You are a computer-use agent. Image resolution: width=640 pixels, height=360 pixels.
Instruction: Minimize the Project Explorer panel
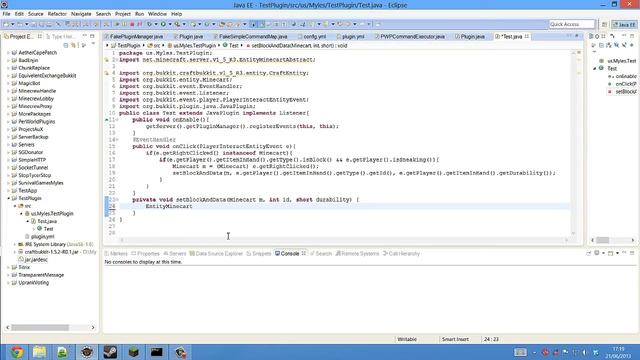point(85,36)
